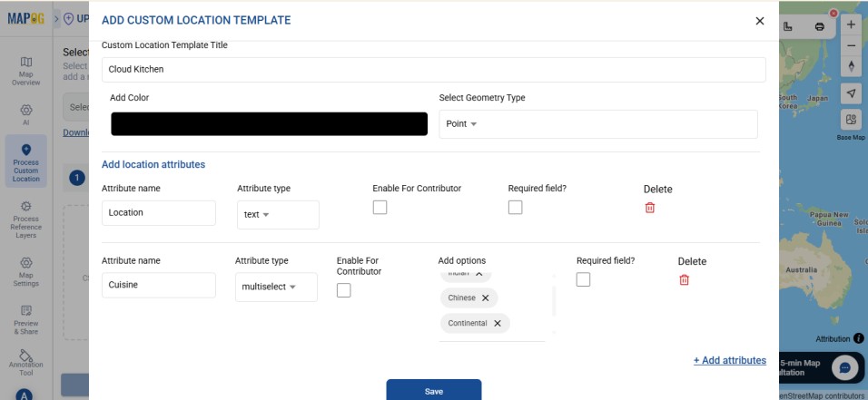868x400 pixels.
Task: Mark the Location attribute as required
Action: click(516, 208)
